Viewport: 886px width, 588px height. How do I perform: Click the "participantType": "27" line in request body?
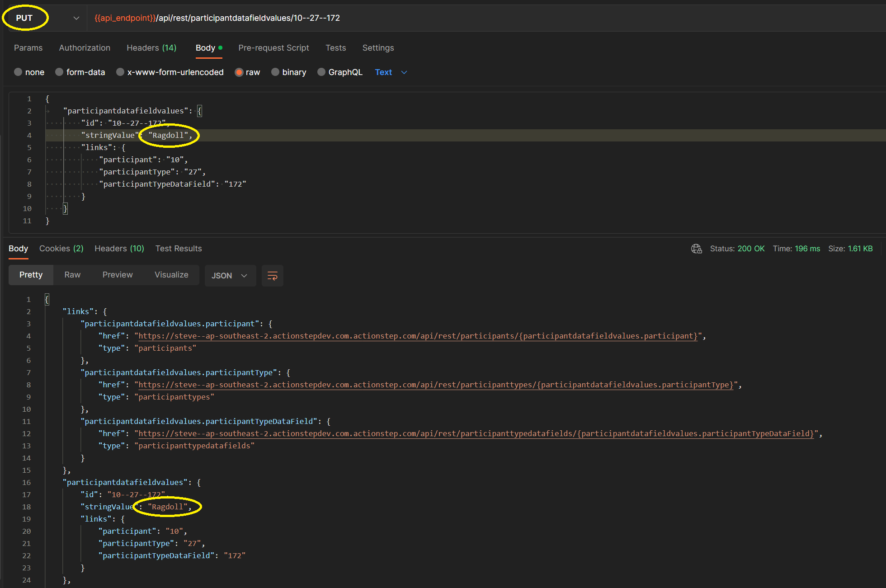[x=152, y=172]
